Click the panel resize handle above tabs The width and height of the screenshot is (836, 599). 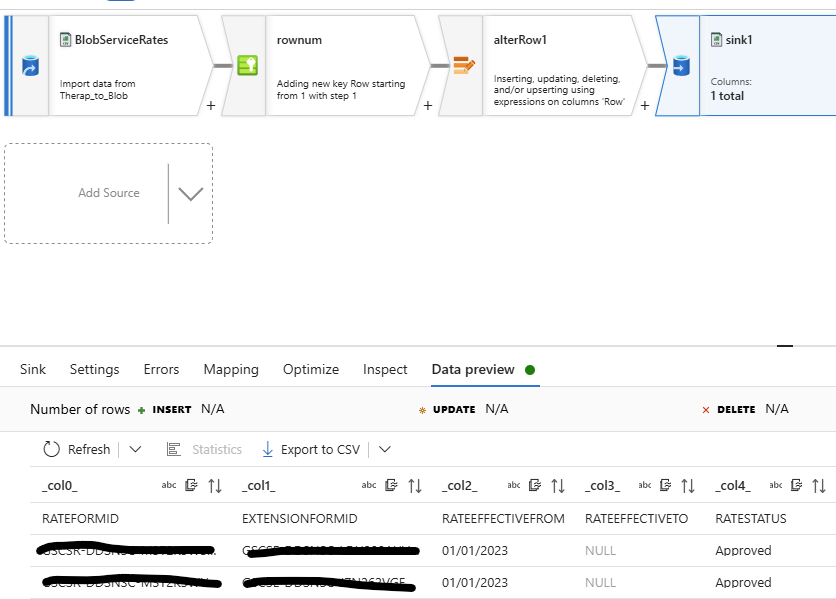pos(785,346)
